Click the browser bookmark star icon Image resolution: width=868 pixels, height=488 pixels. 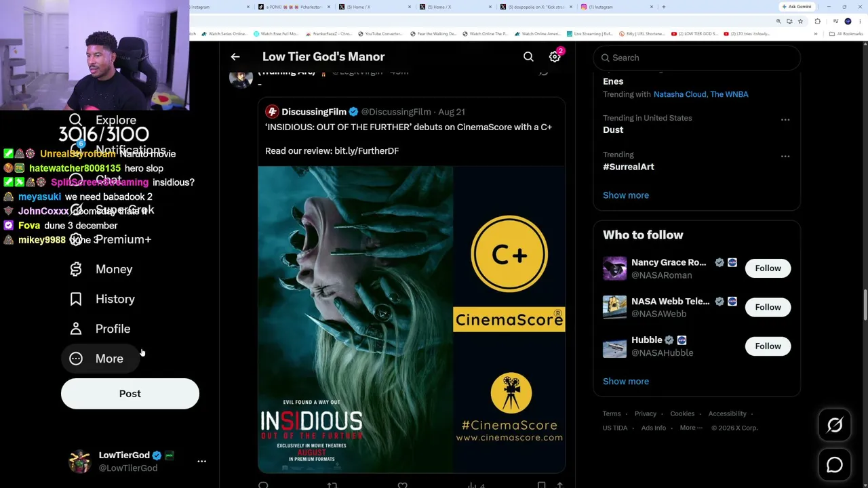pyautogui.click(x=800, y=21)
